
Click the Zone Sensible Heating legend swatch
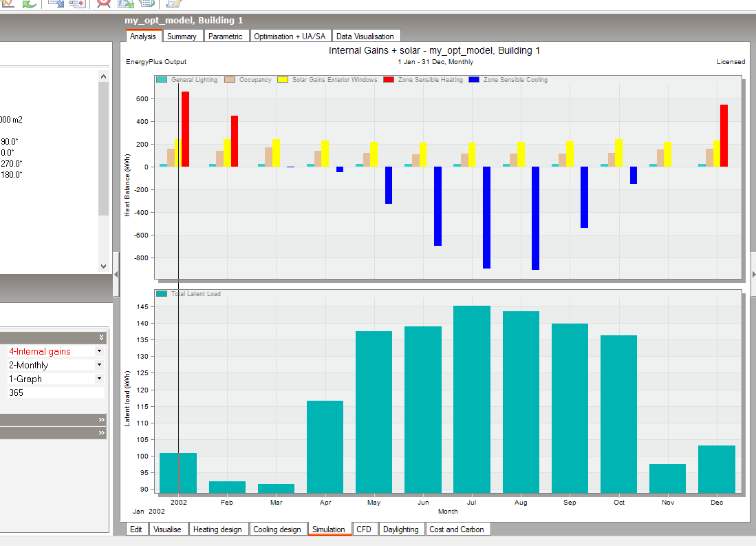click(x=389, y=80)
